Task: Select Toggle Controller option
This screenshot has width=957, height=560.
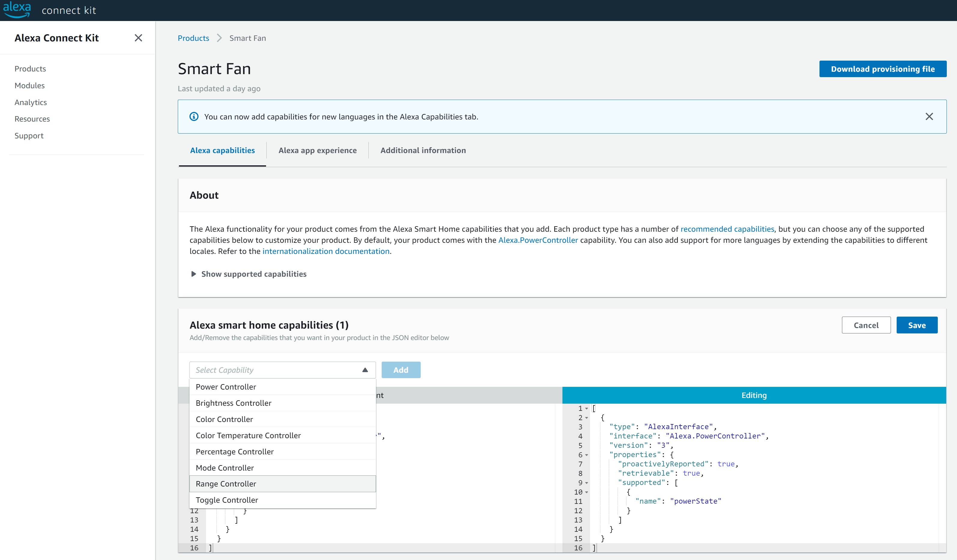Action: [227, 500]
